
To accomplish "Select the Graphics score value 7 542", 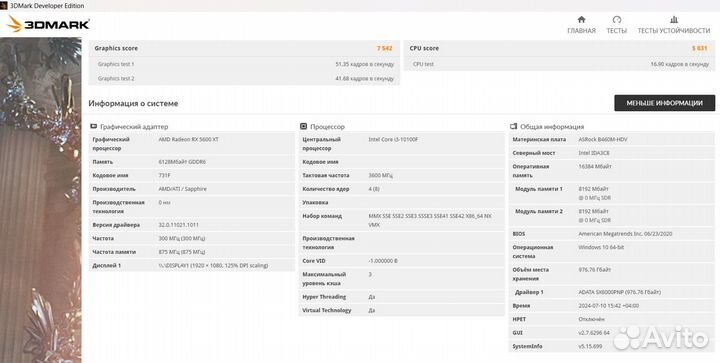I will click(x=385, y=48).
